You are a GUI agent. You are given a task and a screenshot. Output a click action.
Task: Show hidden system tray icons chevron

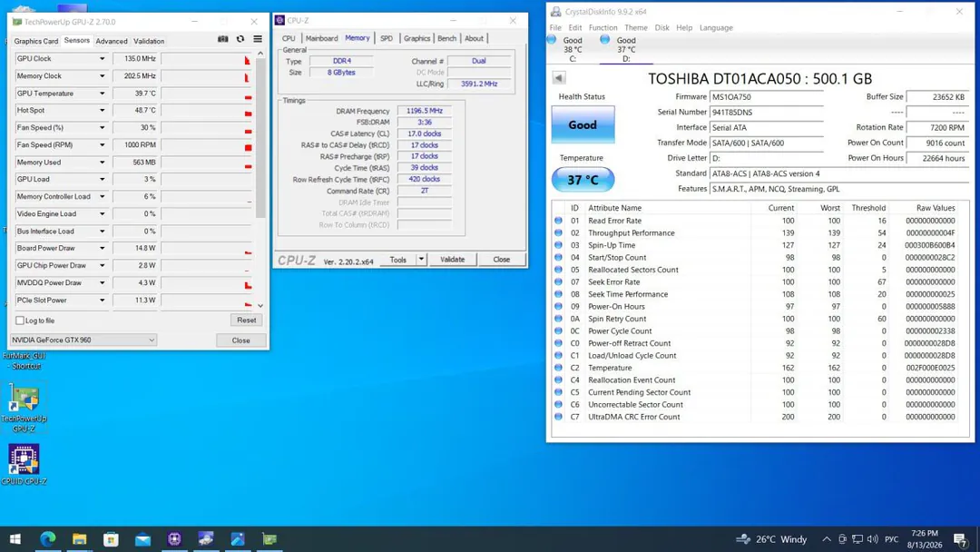827,539
